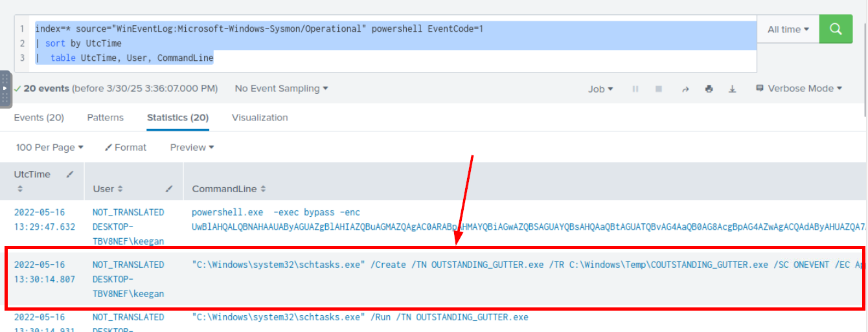Select the Statistics (20) tab
The image size is (868, 332).
pyautogui.click(x=177, y=117)
